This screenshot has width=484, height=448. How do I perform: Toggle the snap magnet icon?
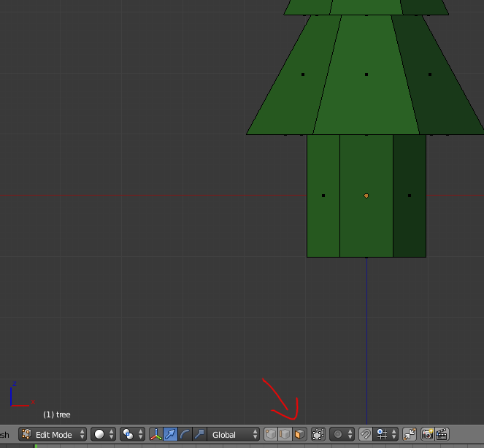pos(366,434)
